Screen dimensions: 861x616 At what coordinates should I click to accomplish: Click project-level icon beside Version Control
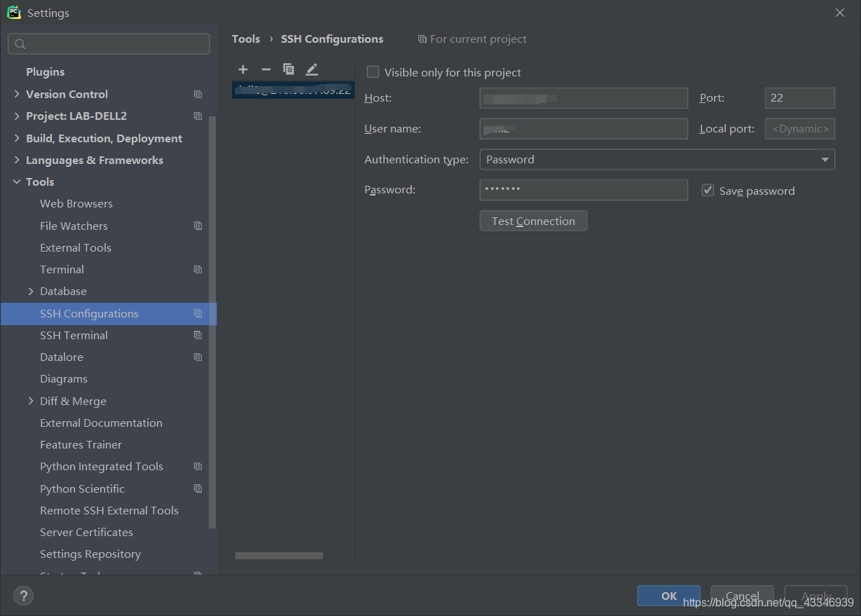[x=198, y=94]
